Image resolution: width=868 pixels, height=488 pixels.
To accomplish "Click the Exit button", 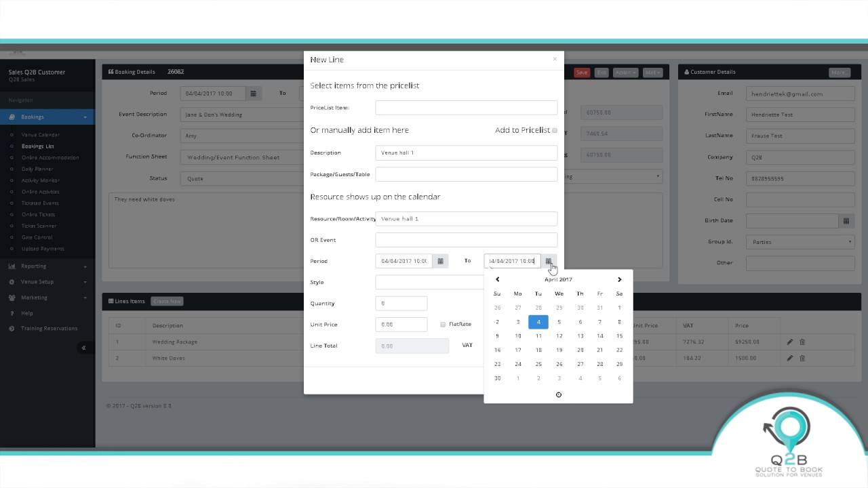I will [x=601, y=73].
